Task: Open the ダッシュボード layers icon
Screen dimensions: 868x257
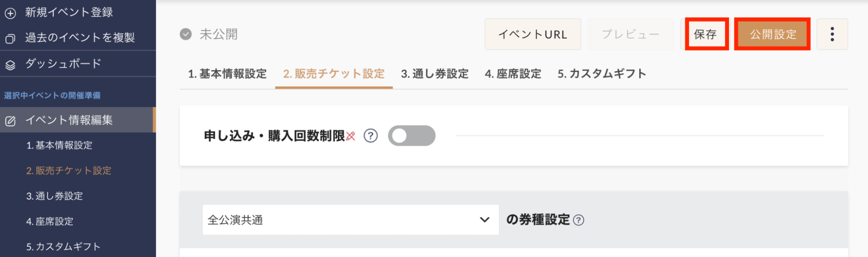Action: coord(10,65)
